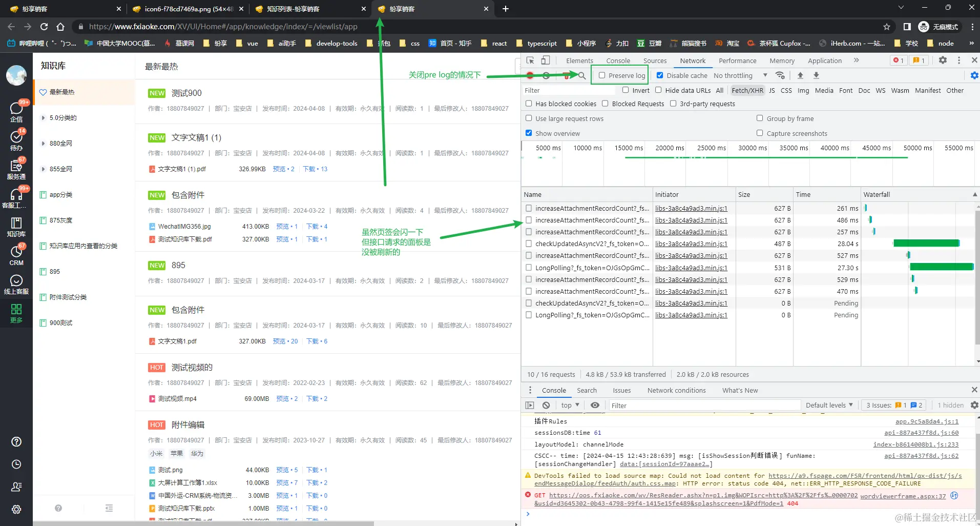Open the console top context dropdown
The height and width of the screenshot is (526, 980).
[x=570, y=405]
